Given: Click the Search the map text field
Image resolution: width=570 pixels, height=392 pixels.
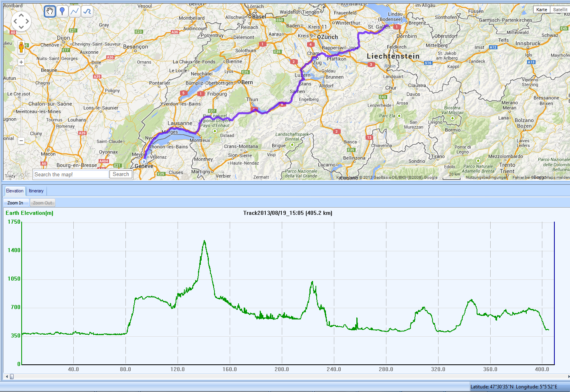Looking at the screenshot, I should (x=71, y=174).
